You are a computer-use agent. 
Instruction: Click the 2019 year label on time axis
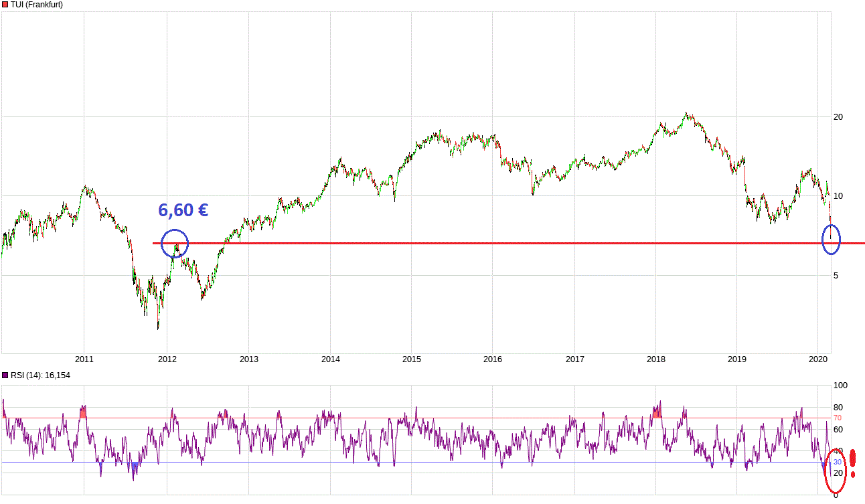point(736,359)
